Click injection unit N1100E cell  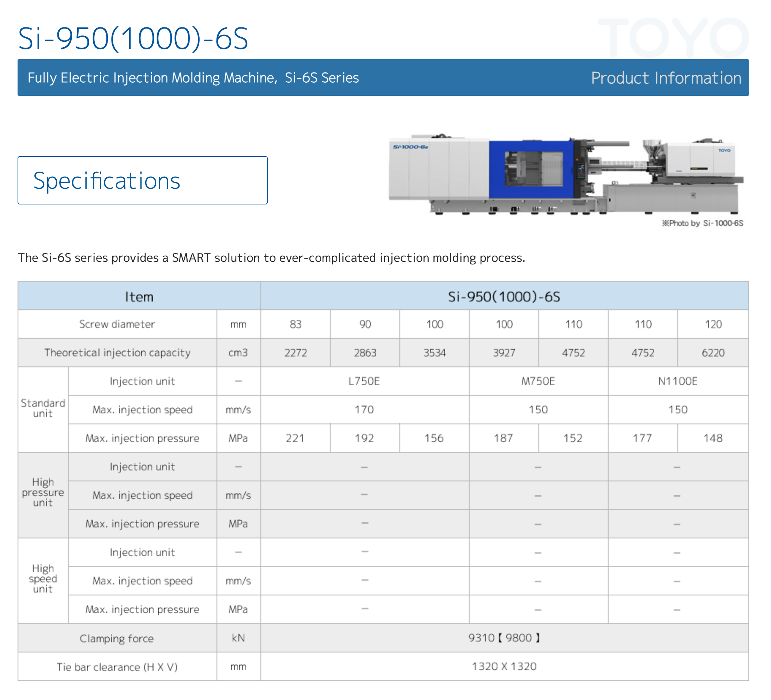(678, 381)
